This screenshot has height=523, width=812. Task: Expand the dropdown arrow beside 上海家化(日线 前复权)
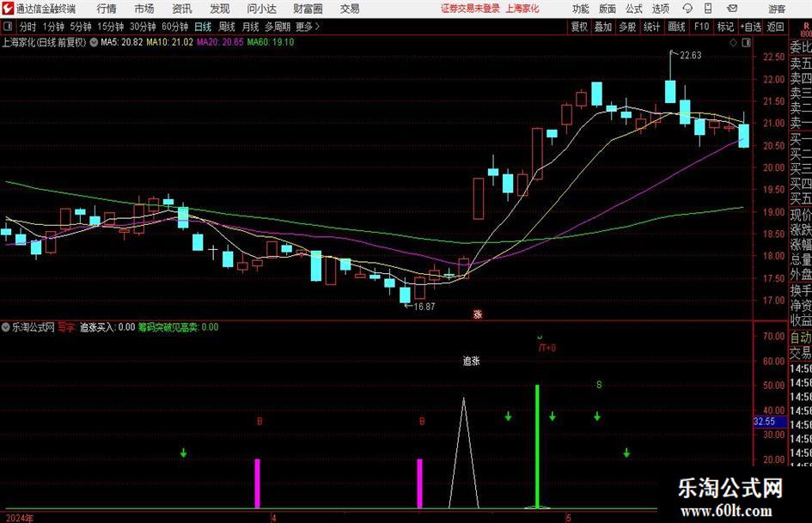point(94,42)
